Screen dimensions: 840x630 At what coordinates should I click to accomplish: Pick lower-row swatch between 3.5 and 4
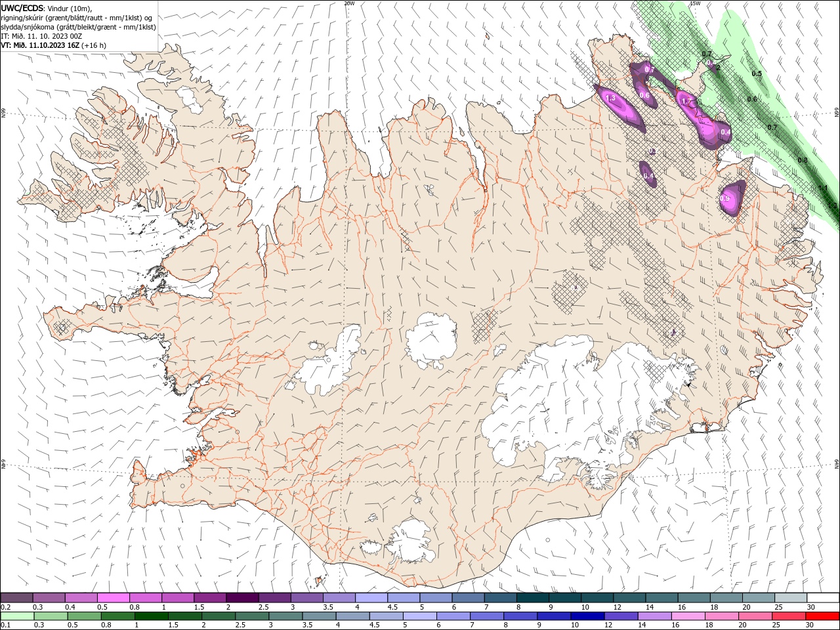tap(318, 616)
